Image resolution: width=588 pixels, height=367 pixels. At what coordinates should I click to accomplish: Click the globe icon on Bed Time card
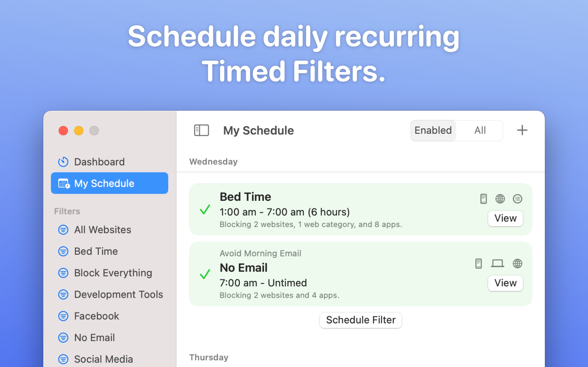[x=500, y=199]
